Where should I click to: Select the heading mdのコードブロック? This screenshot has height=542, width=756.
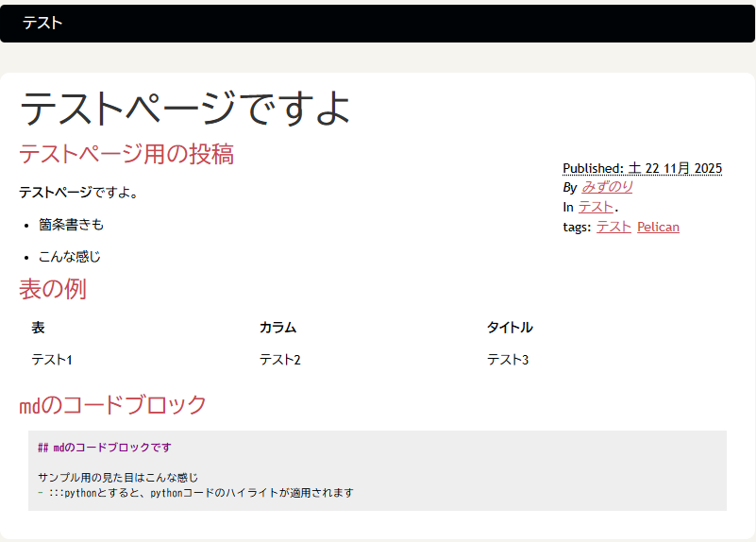112,405
